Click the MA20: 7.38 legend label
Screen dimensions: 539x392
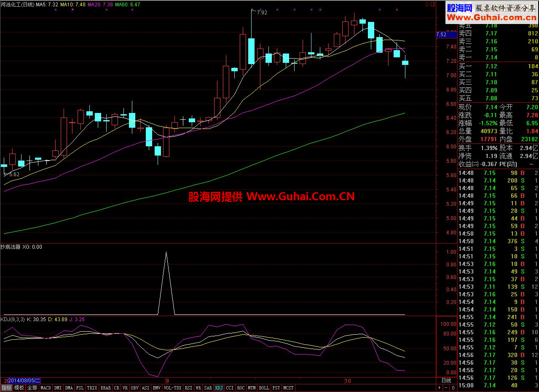coord(100,4)
